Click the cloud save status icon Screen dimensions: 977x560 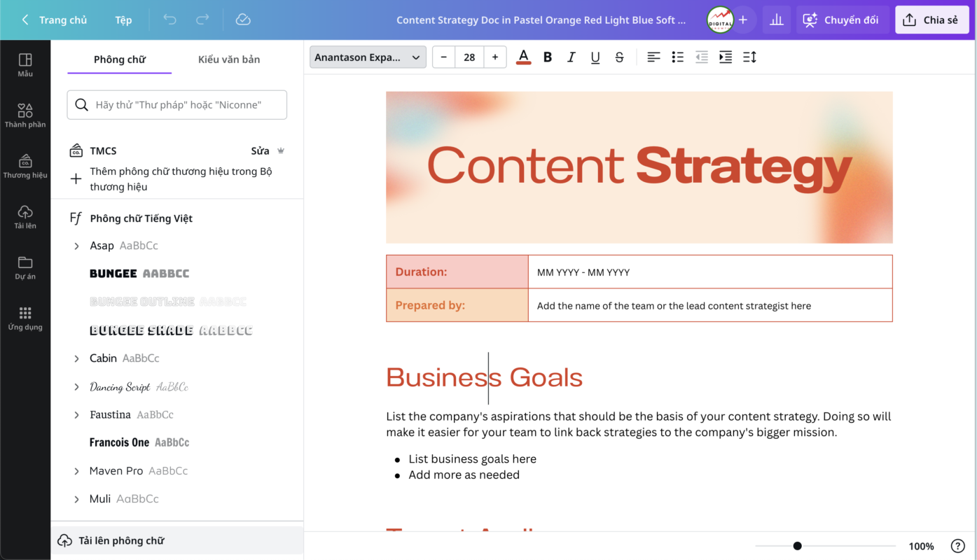click(243, 20)
